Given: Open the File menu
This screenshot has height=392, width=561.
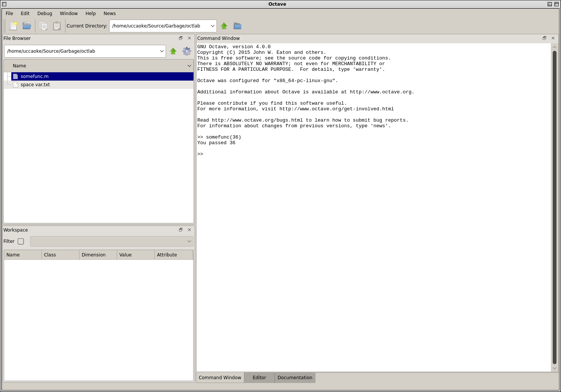Looking at the screenshot, I should (9, 14).
